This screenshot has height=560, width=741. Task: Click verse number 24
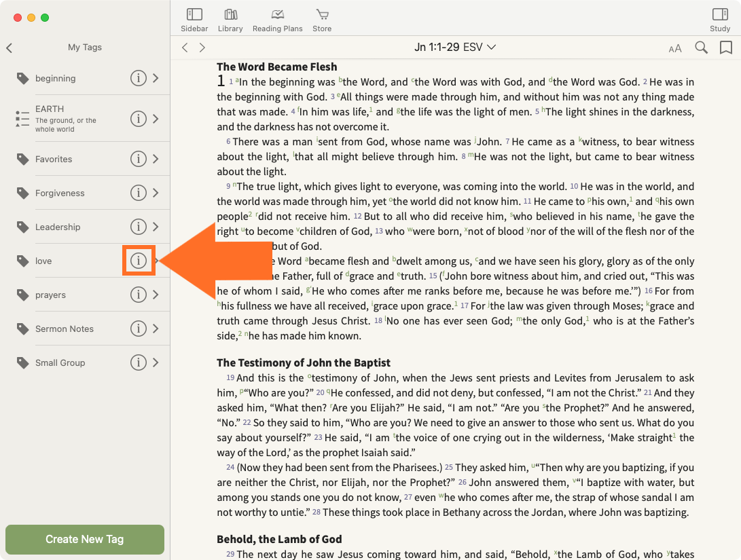230,468
